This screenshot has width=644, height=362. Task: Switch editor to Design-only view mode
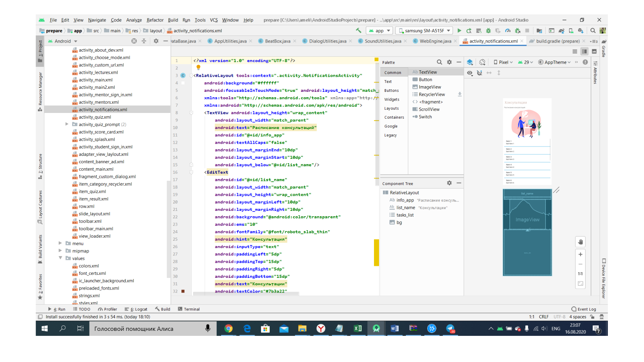click(x=594, y=51)
